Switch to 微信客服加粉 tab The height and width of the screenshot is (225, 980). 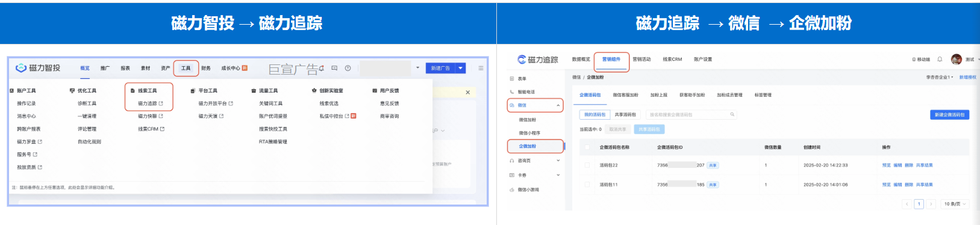(x=625, y=95)
